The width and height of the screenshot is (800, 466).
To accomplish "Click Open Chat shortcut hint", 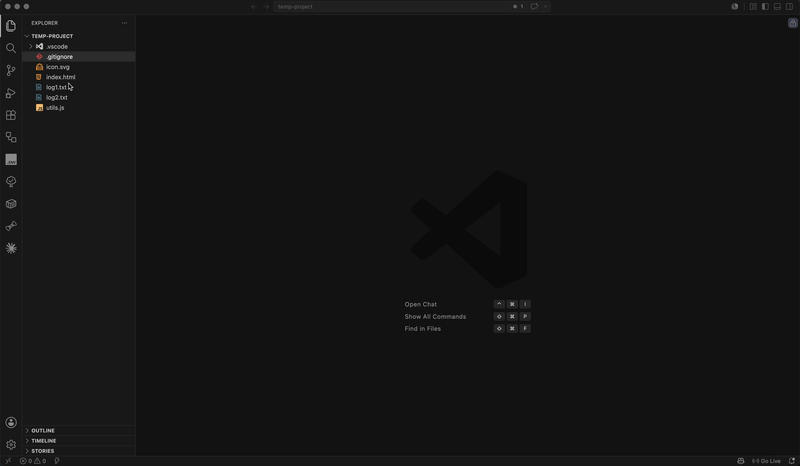I will (x=420, y=304).
